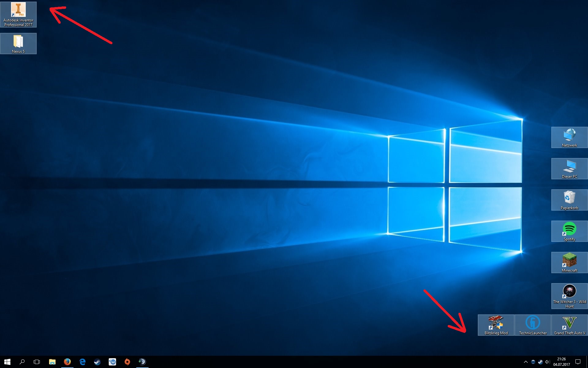
Task: Select the Grand Theft Auto V shortcut
Action: (569, 325)
